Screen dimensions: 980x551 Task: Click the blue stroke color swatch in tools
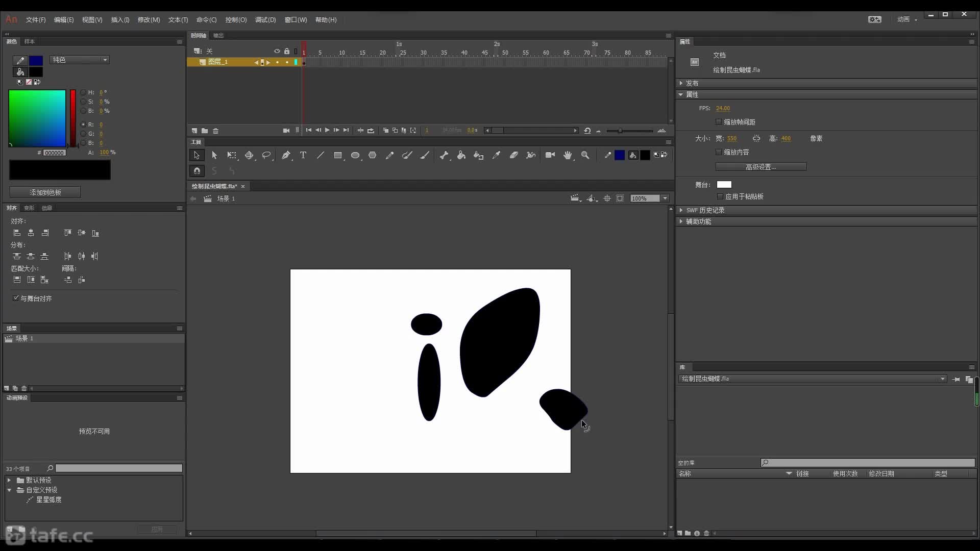[x=620, y=155]
